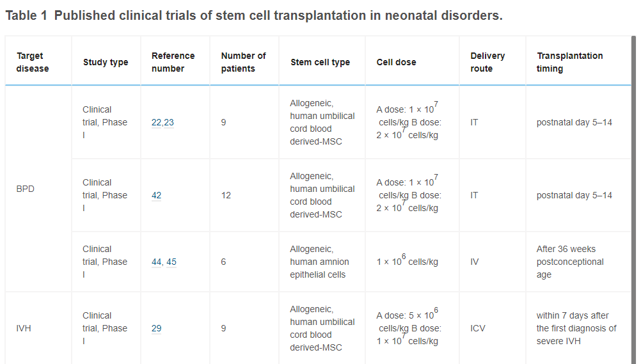The height and width of the screenshot is (364, 641).
Task: Click the Delivery route column header
Action: coord(487,62)
